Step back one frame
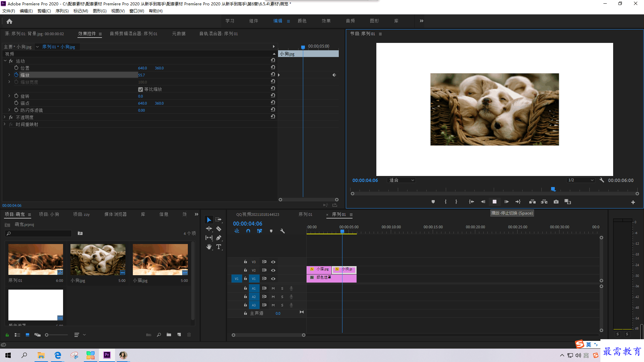The width and height of the screenshot is (644, 362). tap(483, 202)
